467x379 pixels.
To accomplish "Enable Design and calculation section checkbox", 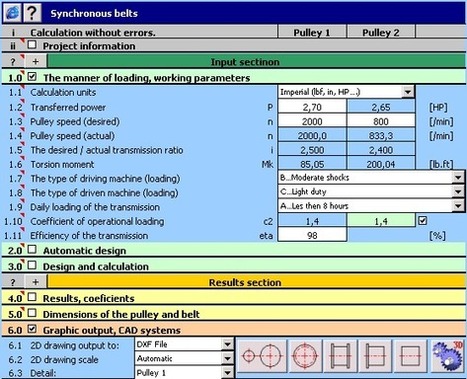I will tap(32, 265).
